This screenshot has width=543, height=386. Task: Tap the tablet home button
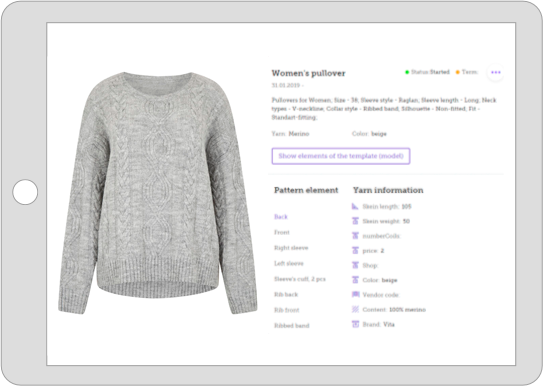click(25, 192)
